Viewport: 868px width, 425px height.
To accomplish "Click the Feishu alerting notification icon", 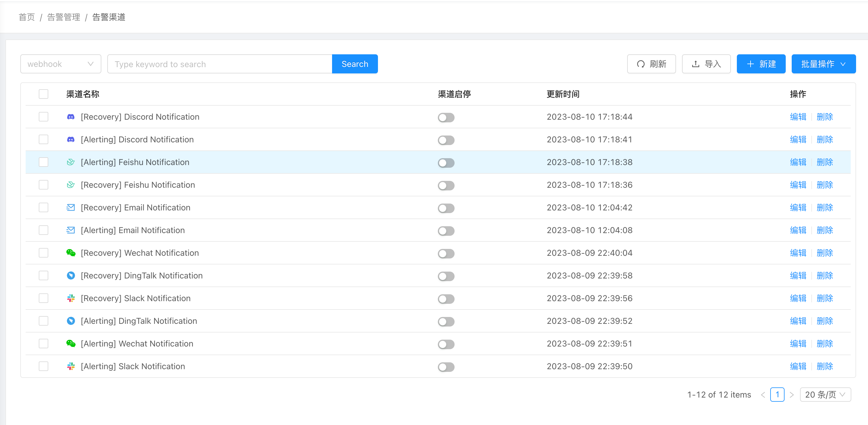I will [x=71, y=162].
